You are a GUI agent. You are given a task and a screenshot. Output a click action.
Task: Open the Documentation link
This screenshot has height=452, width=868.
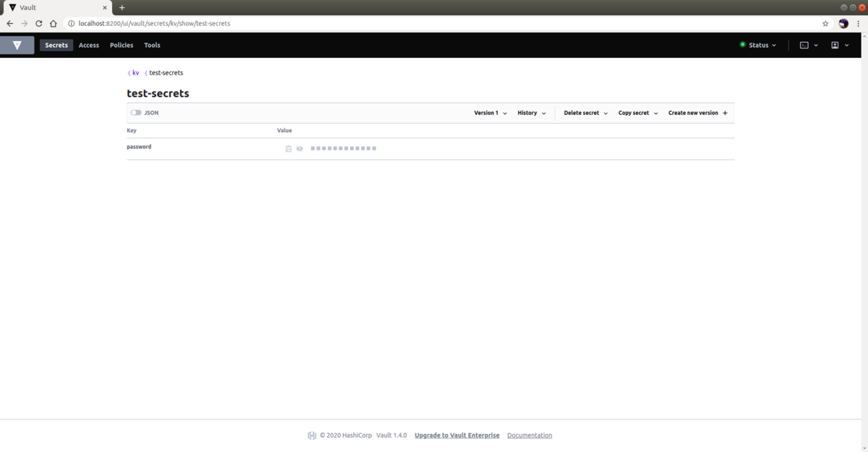point(529,435)
